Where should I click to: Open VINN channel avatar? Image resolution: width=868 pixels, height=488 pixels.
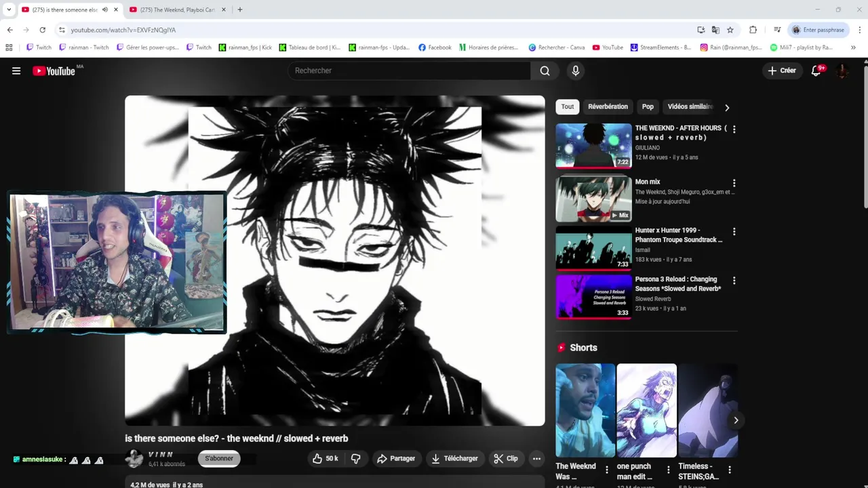pos(134,459)
